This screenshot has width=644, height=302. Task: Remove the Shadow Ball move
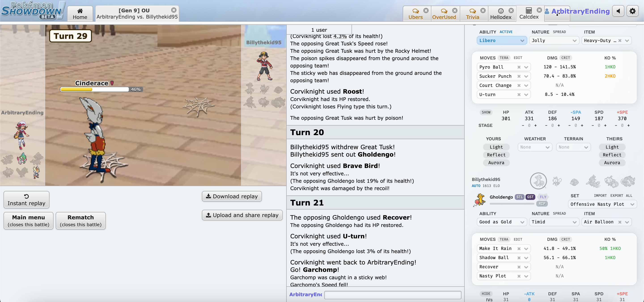[519, 258]
